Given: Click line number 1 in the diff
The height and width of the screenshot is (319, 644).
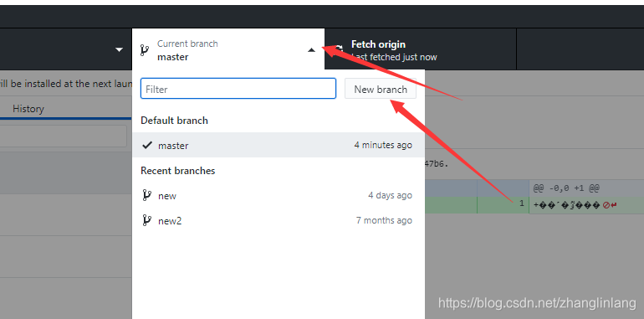Looking at the screenshot, I should [x=522, y=203].
